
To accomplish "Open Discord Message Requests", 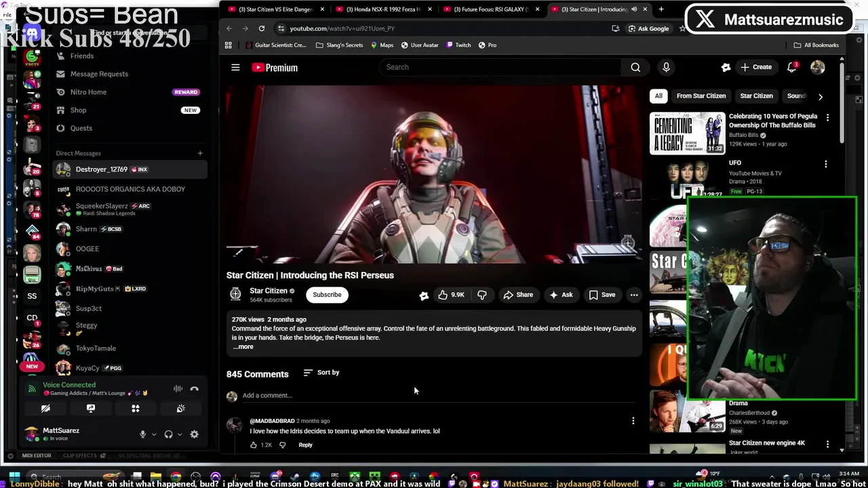I will click(99, 74).
